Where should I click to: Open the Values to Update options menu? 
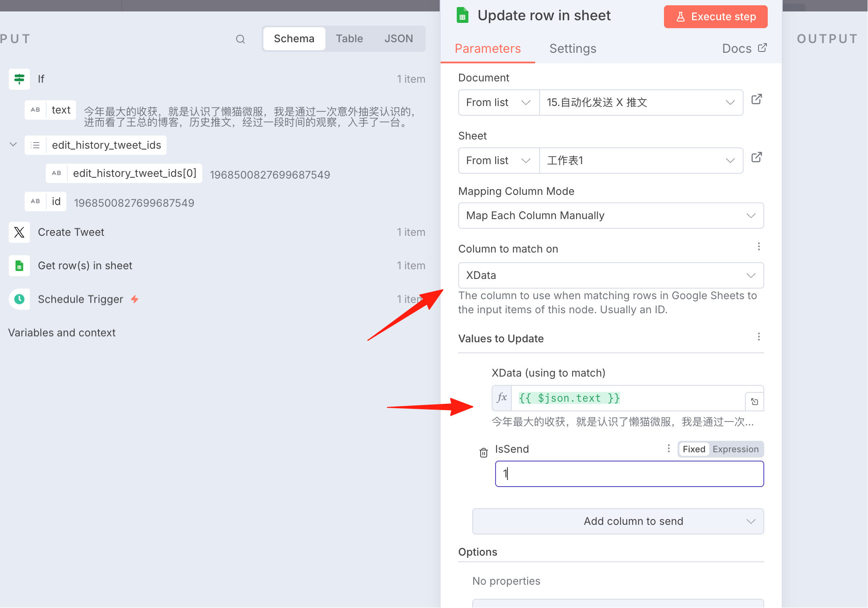[x=759, y=337]
